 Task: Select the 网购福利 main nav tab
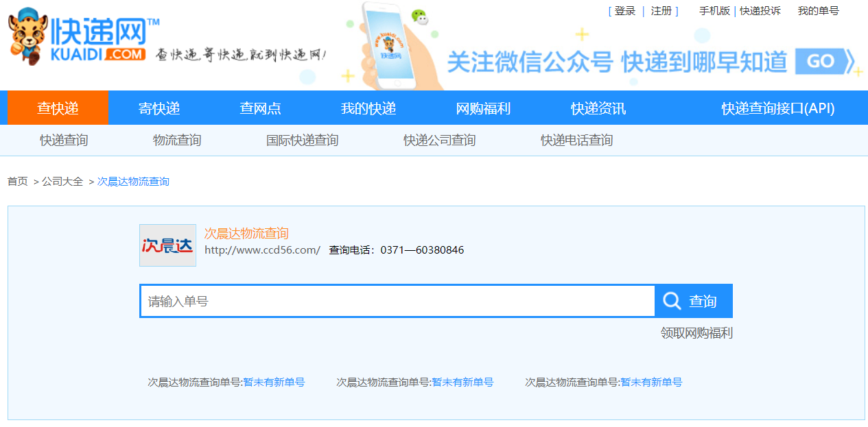483,108
